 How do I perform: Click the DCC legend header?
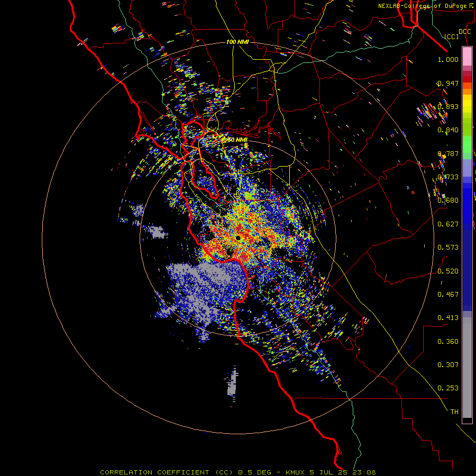(464, 32)
